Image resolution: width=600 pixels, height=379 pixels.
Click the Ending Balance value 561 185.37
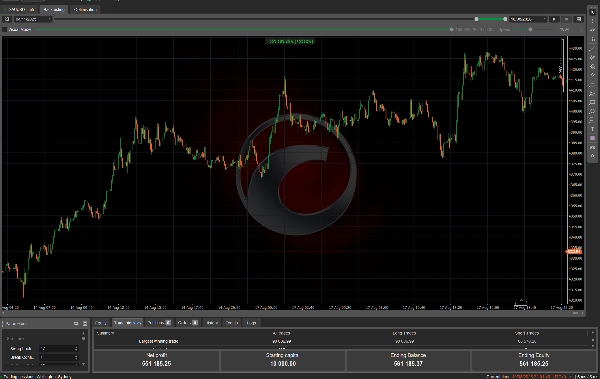[408, 364]
